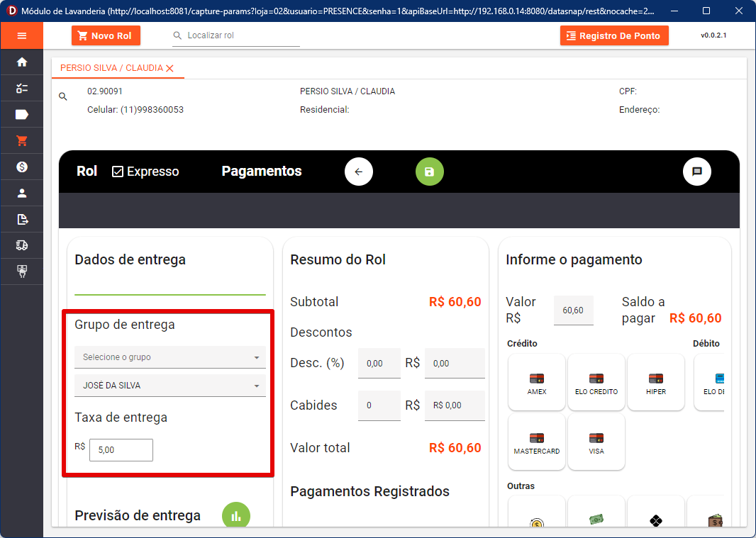
Task: Open the label tag icon in sidebar
Action: (22, 114)
